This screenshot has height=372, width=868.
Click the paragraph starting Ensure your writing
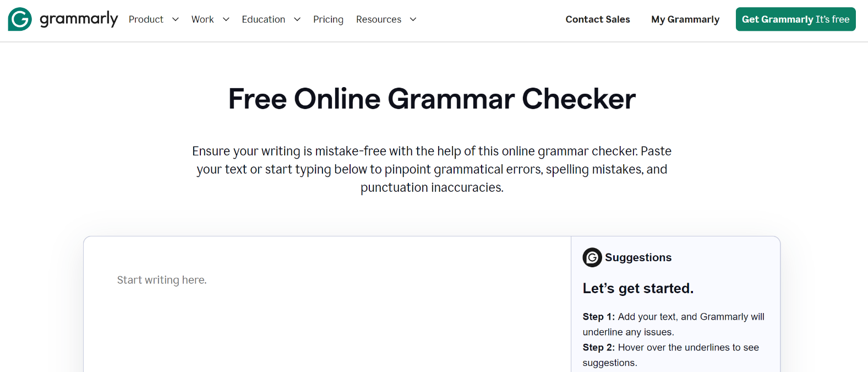point(432,169)
